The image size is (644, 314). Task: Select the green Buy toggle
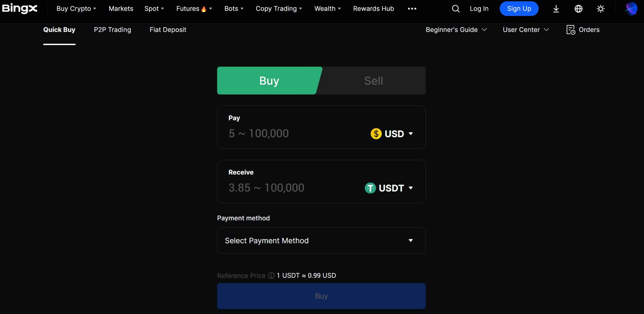click(x=269, y=81)
